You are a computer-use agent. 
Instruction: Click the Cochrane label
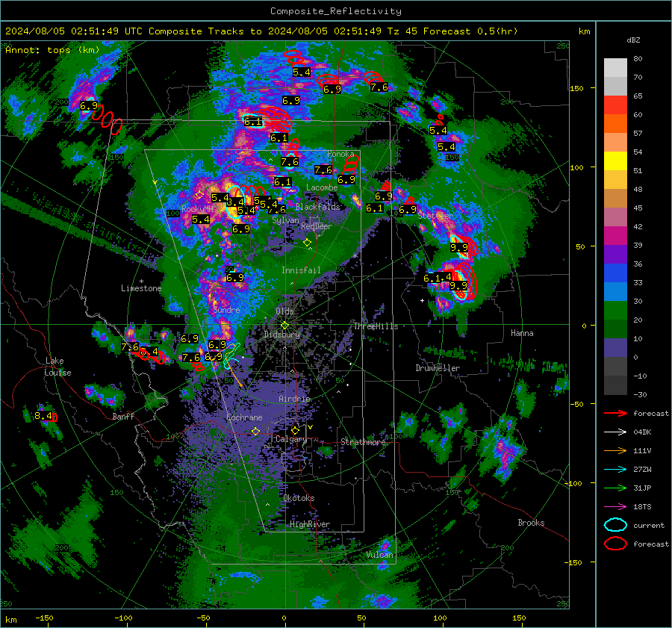(244, 417)
